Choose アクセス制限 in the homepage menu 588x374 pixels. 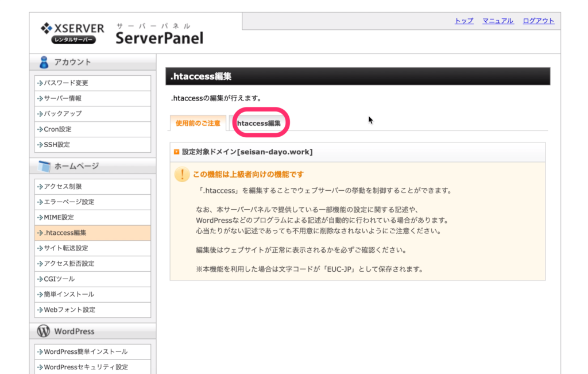point(63,186)
